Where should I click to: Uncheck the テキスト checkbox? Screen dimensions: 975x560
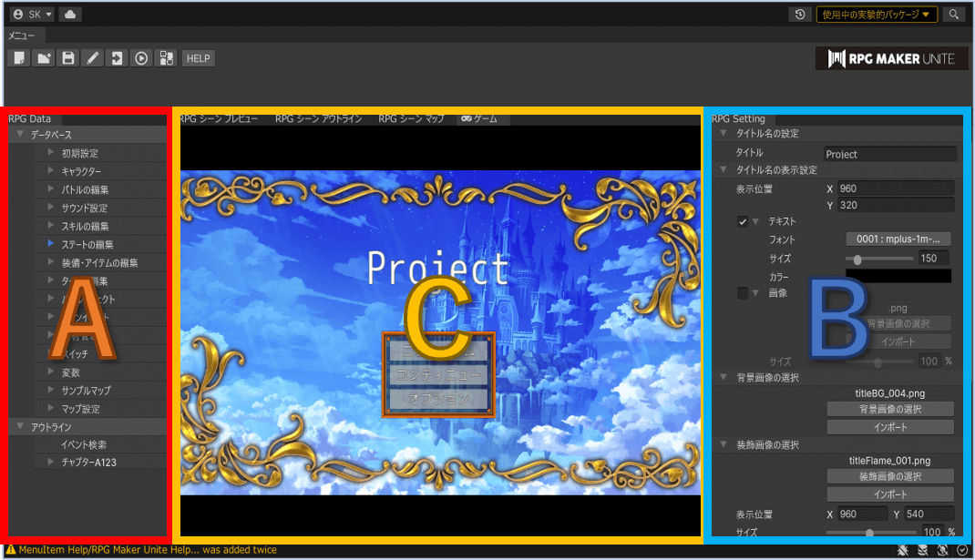pos(743,221)
